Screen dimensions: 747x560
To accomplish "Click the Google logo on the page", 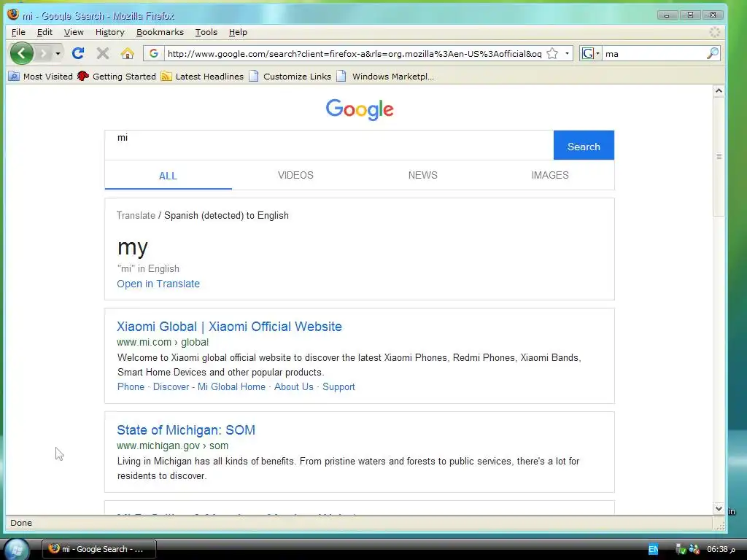I will [x=360, y=109].
